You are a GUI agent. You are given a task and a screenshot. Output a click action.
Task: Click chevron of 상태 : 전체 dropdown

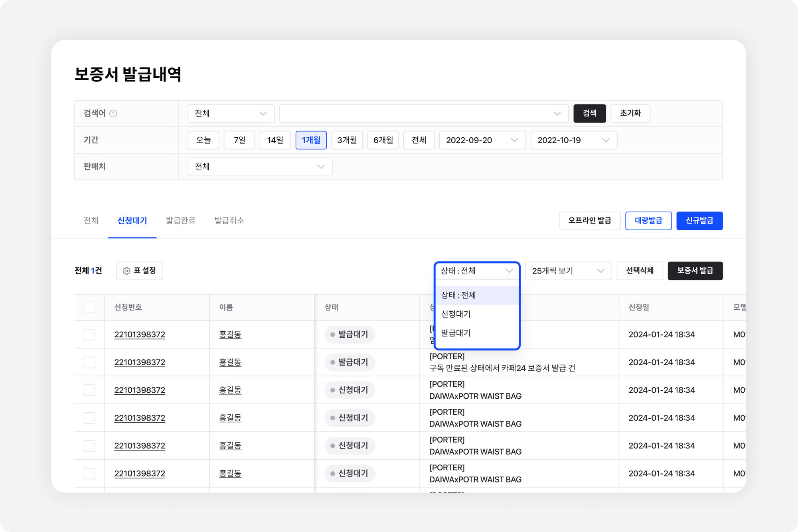(x=509, y=271)
